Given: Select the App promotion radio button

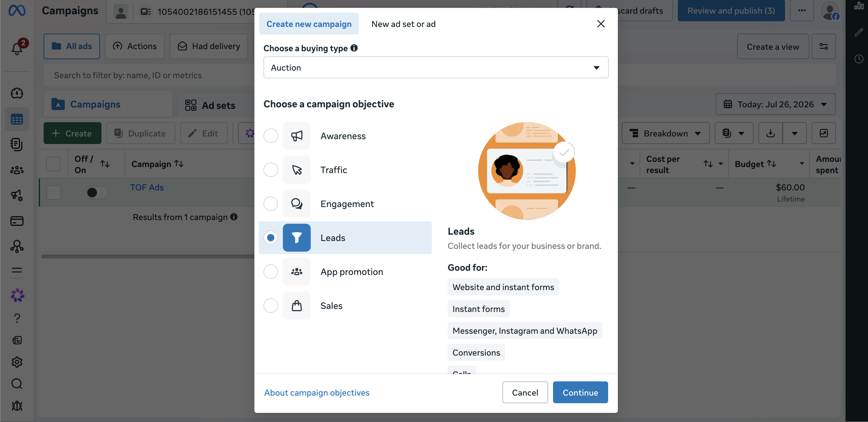Looking at the screenshot, I should click(270, 272).
